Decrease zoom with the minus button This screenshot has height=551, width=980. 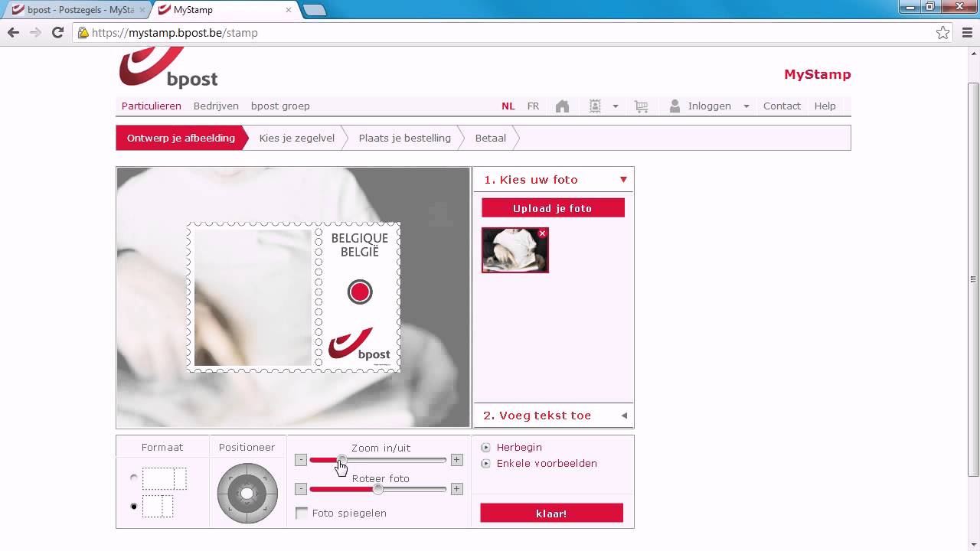pyautogui.click(x=301, y=460)
